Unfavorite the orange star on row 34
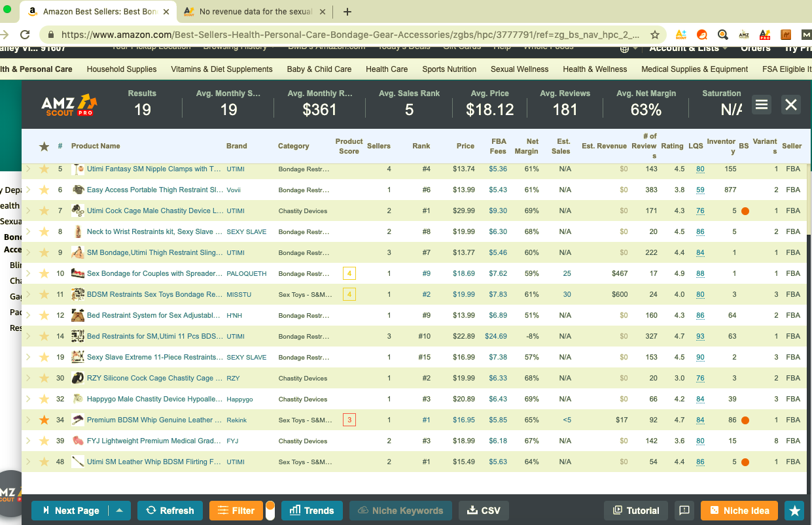812x525 pixels. 44,420
